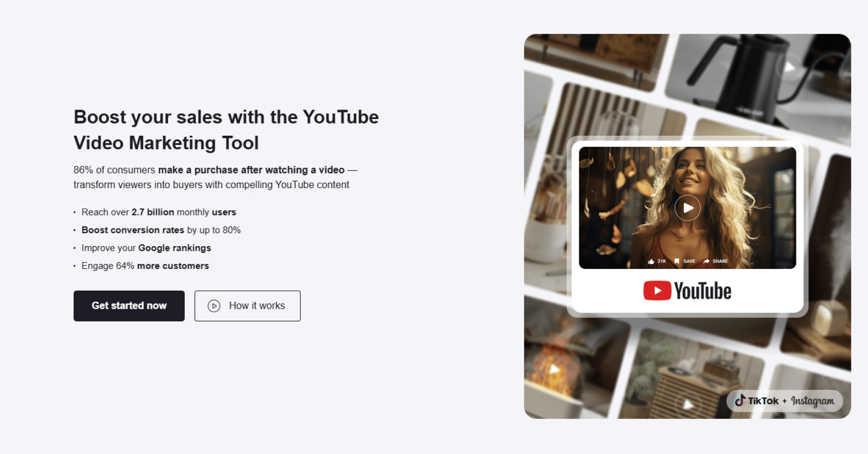The width and height of the screenshot is (868, 454).
Task: Click the play icon on record player thumbnail
Action: pyautogui.click(x=687, y=404)
